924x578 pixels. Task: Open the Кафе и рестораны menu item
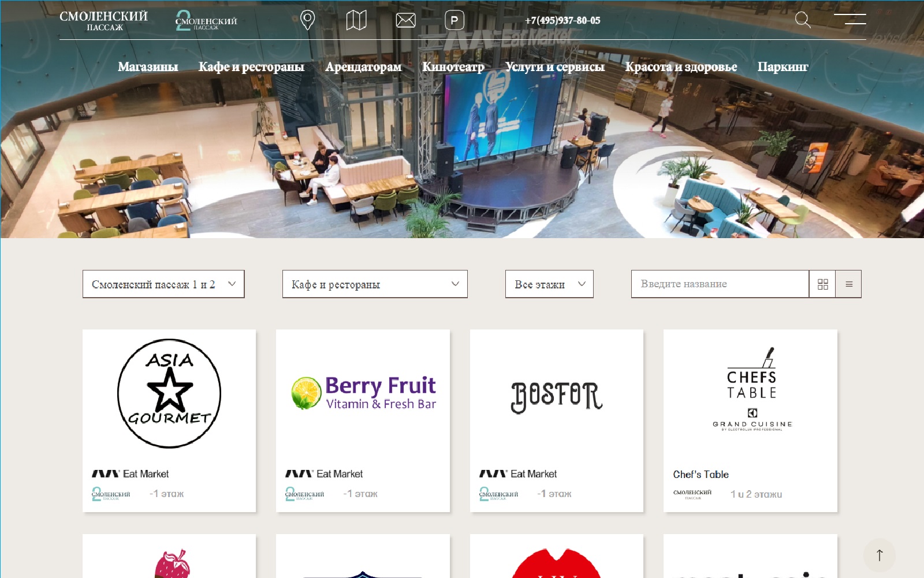point(251,66)
